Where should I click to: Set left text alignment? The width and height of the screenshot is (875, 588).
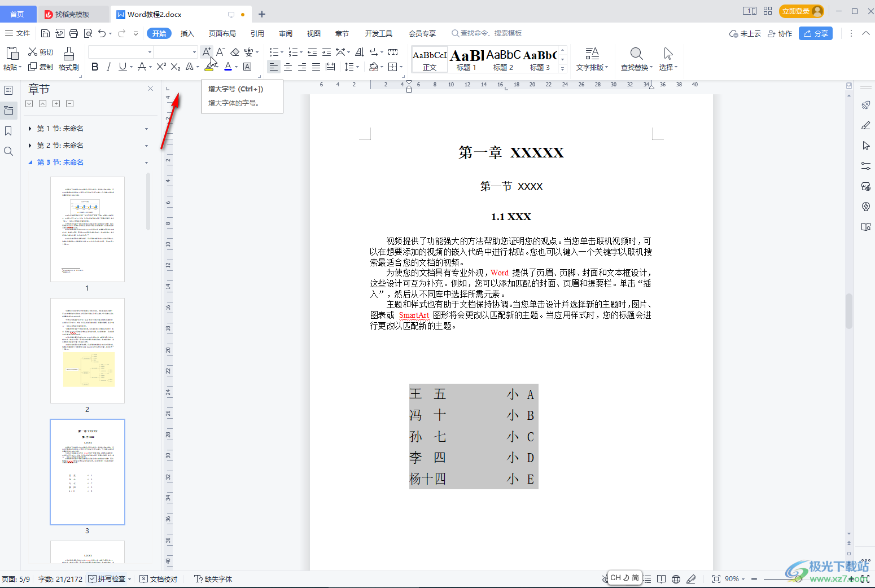pos(273,67)
